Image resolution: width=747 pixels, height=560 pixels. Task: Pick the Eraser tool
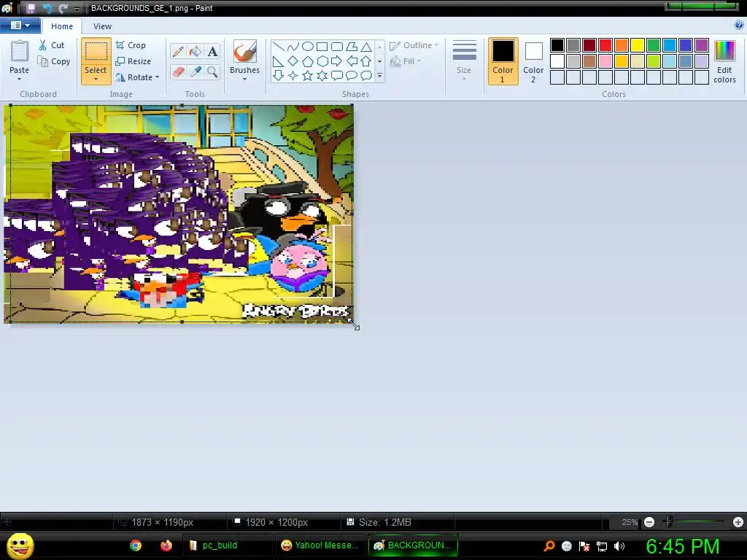coord(178,72)
